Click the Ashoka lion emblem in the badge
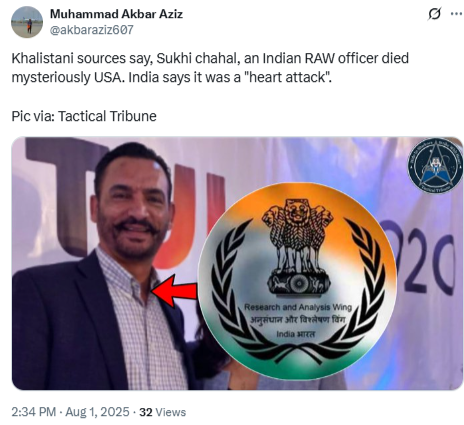This screenshot has width=464, height=425. pyautogui.click(x=299, y=248)
